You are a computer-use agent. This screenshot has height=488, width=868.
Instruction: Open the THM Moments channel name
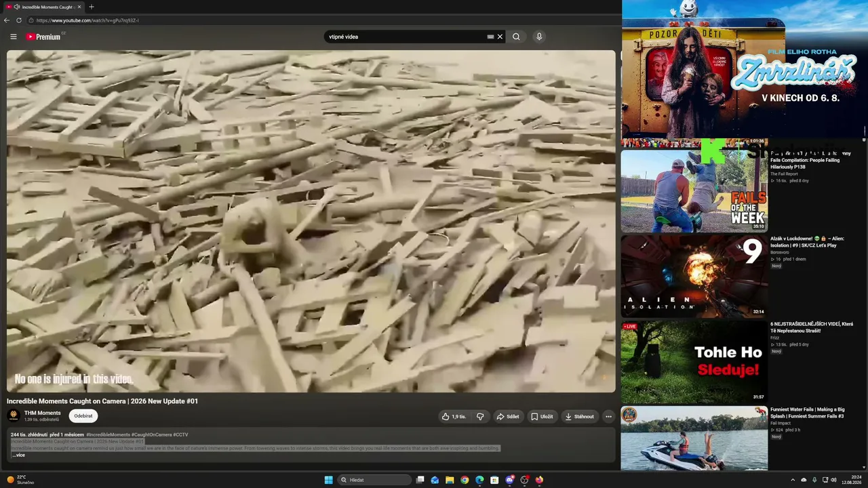tap(43, 413)
